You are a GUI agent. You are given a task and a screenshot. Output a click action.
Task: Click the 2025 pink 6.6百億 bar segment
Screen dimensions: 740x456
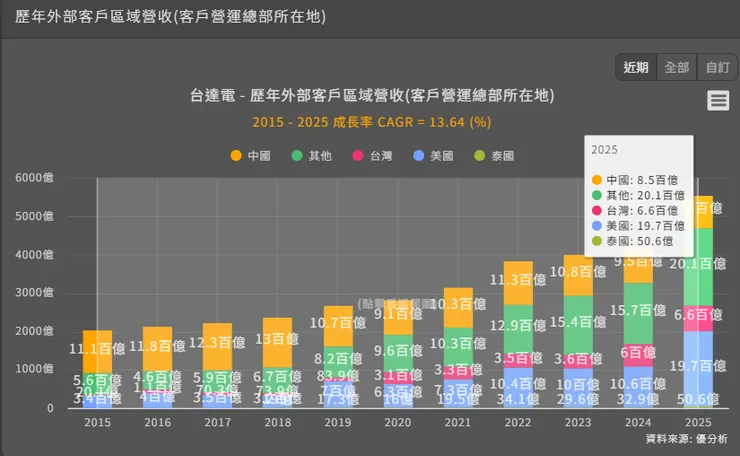pos(698,319)
